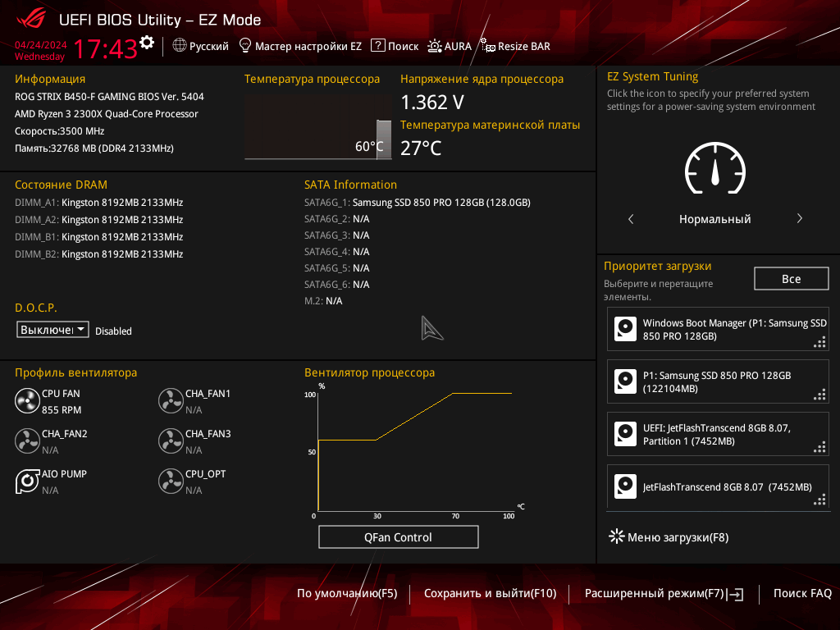840x630 pixels.
Task: Click the CPU temperature bar
Action: pos(384,139)
